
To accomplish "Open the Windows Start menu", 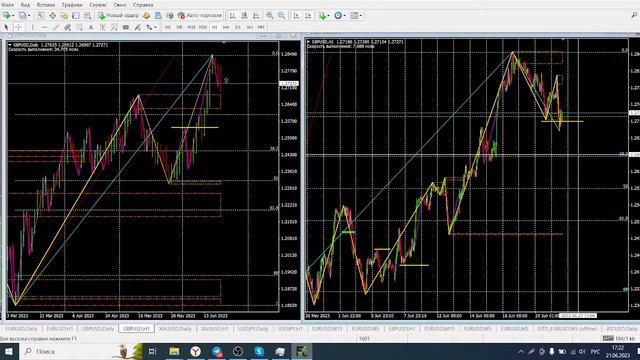I will coord(8,351).
